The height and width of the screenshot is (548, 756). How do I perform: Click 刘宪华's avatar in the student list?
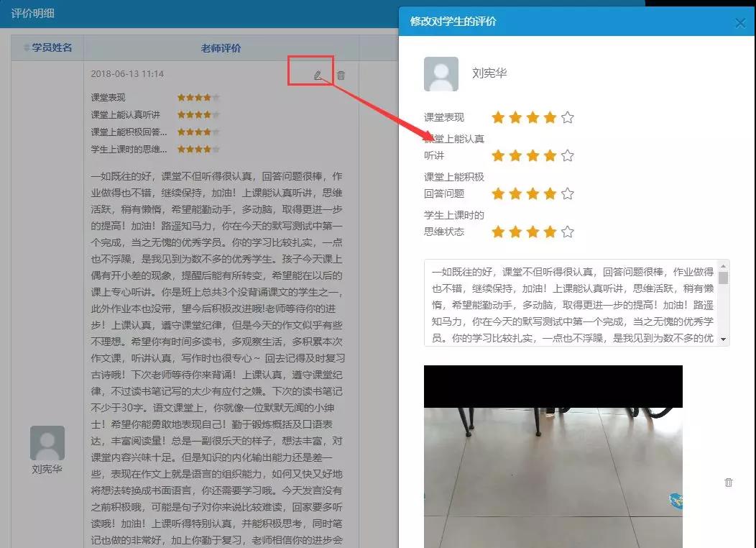pyautogui.click(x=47, y=443)
